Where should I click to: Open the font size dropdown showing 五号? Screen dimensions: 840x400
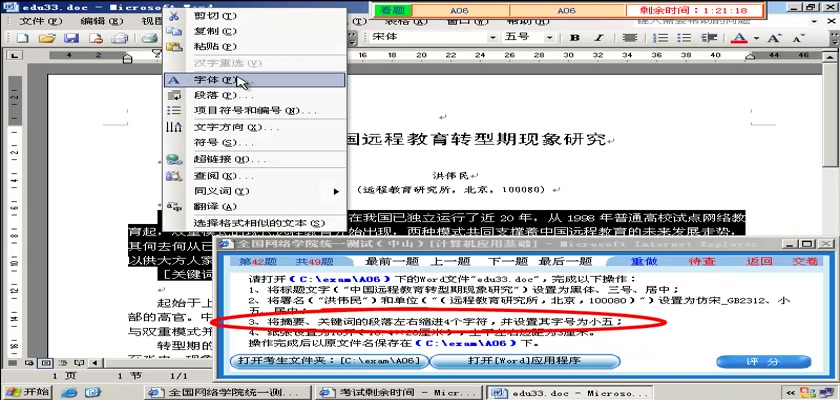point(550,38)
